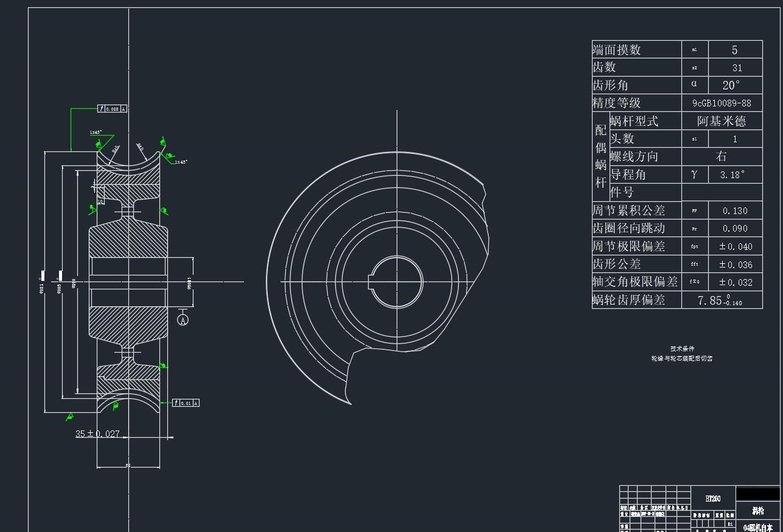Select the 9cGB10089-88 precision grade cell

coord(722,103)
